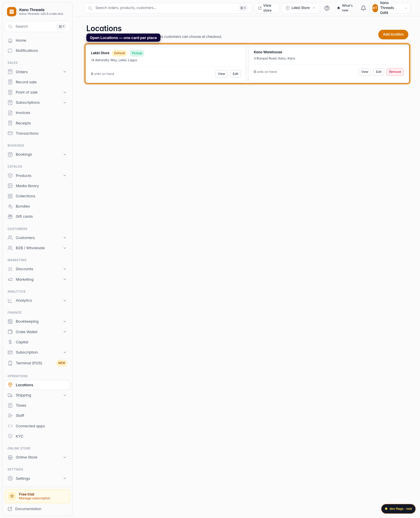Click address text "3 Bompai Road, Kano, Kano"
The height and width of the screenshot is (518, 420).
pos(274,59)
